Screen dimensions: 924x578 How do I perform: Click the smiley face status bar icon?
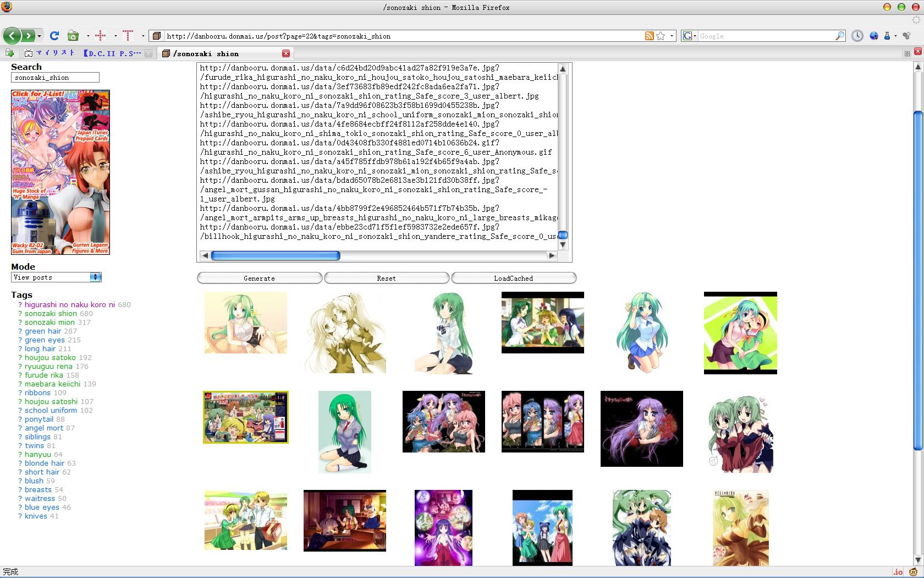click(x=914, y=572)
